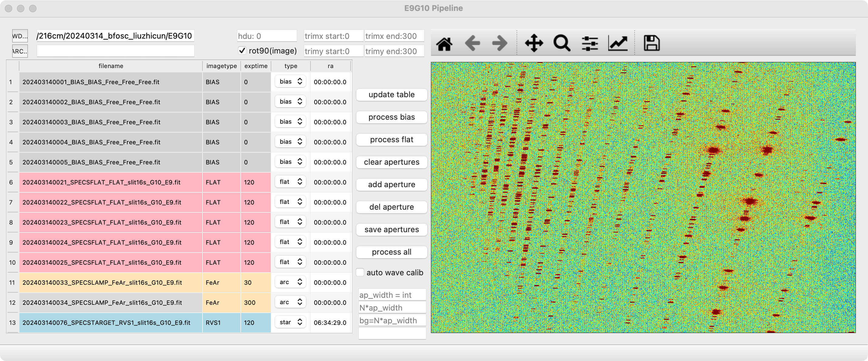Click the Home reset view icon
The image size is (868, 361).
click(444, 43)
